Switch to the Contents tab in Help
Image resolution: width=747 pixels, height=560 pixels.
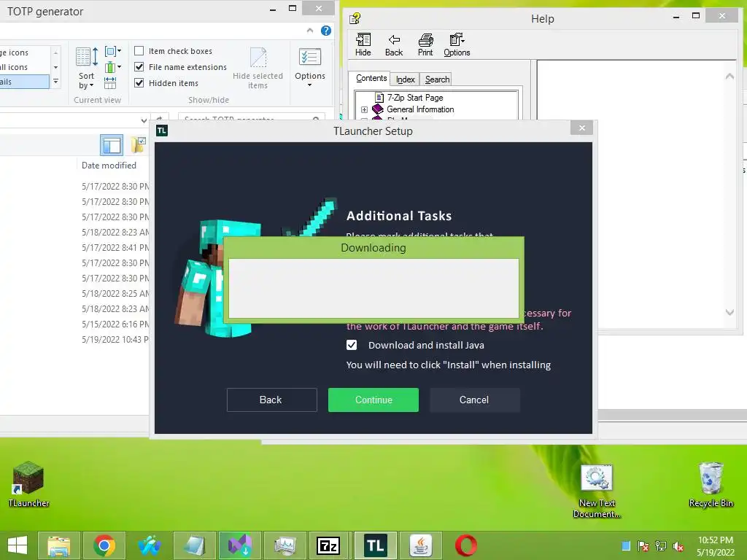(x=371, y=78)
